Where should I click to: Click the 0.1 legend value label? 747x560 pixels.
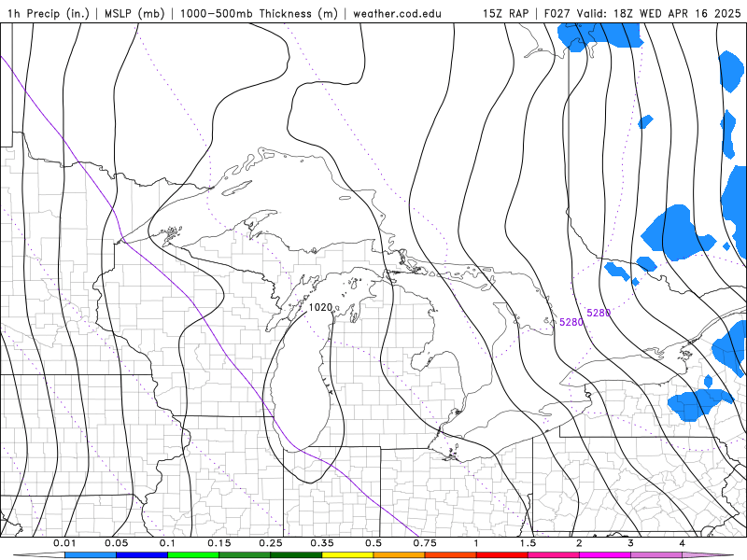click(x=167, y=543)
